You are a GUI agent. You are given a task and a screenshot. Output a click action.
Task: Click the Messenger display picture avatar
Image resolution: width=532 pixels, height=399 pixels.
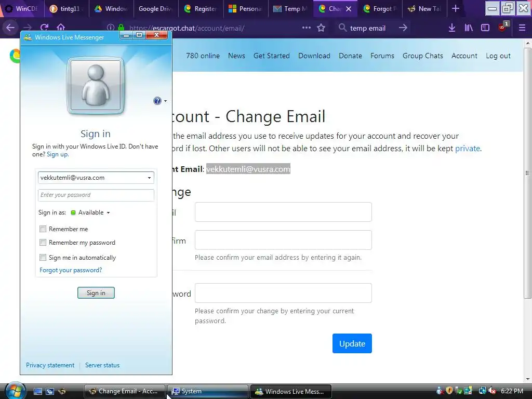[96, 85]
